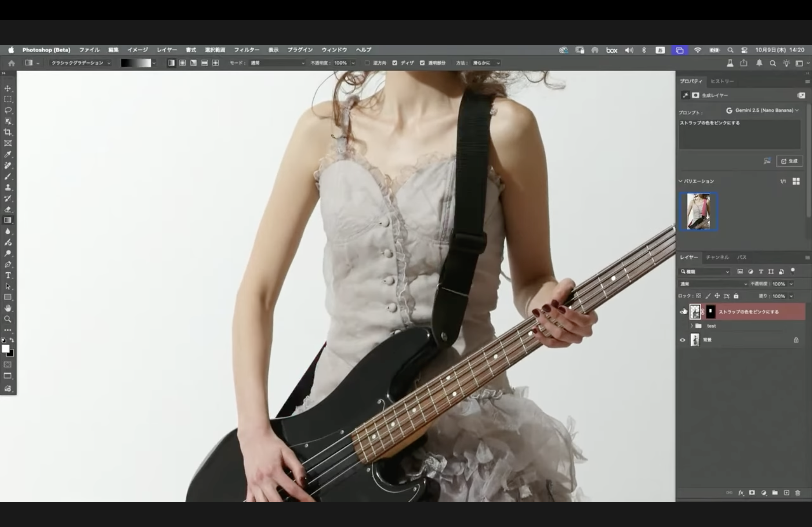The width and height of the screenshot is (812, 527).
Task: Open the クラシックグラデーション dropdown
Action: [x=81, y=63]
